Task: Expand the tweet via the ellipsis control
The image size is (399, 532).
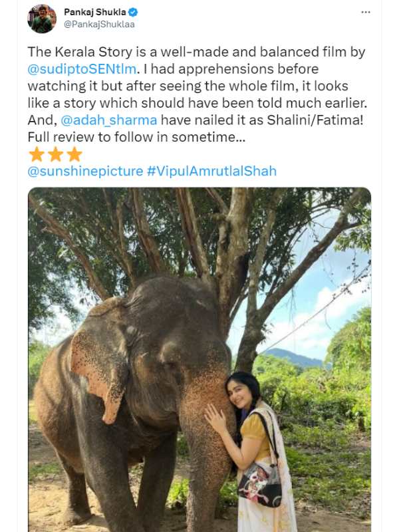Action: click(x=366, y=11)
